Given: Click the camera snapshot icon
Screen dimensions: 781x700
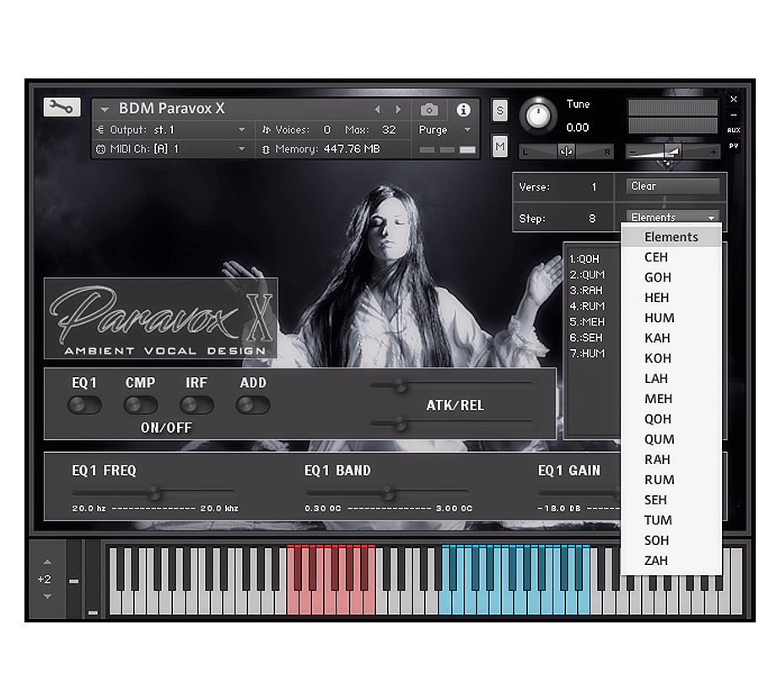Looking at the screenshot, I should [428, 110].
